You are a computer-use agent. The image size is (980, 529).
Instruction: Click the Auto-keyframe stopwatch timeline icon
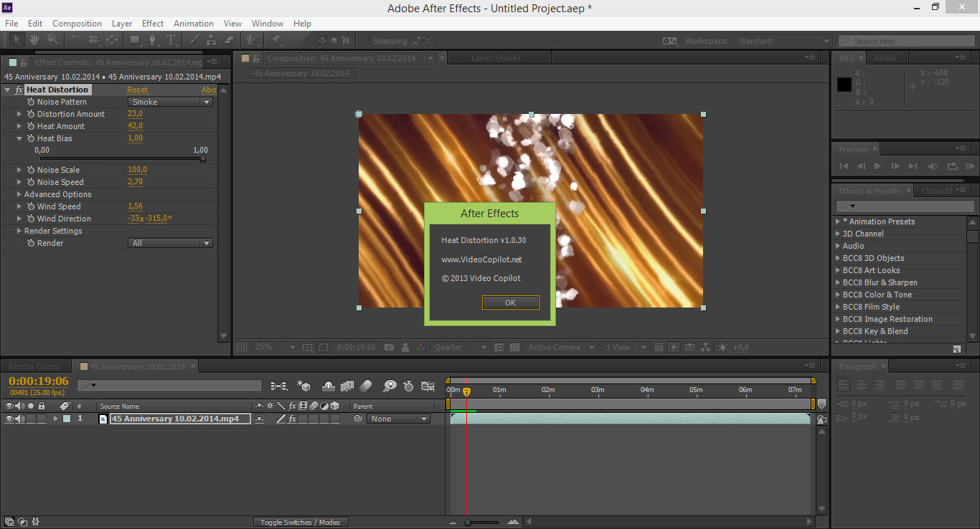click(x=408, y=386)
